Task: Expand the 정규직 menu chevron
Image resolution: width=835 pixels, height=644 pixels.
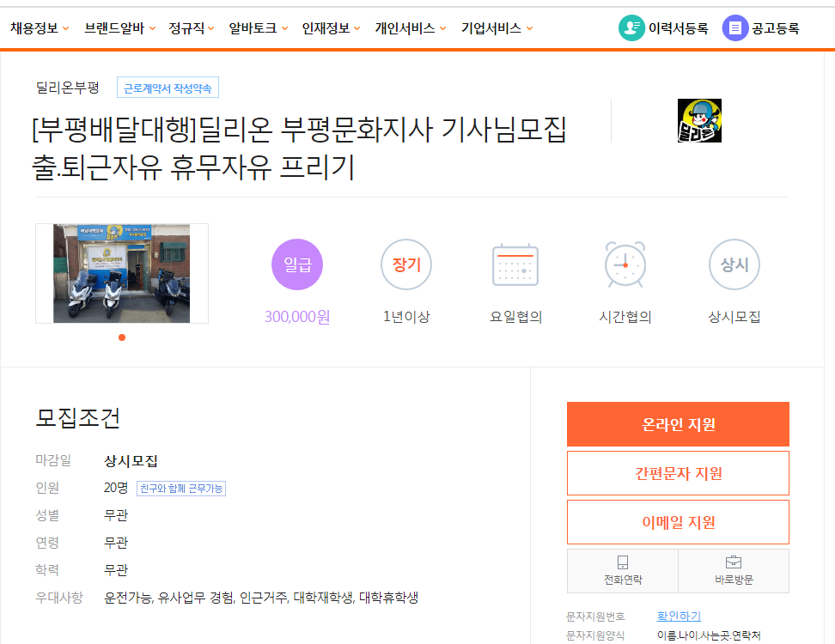Action: [x=210, y=28]
